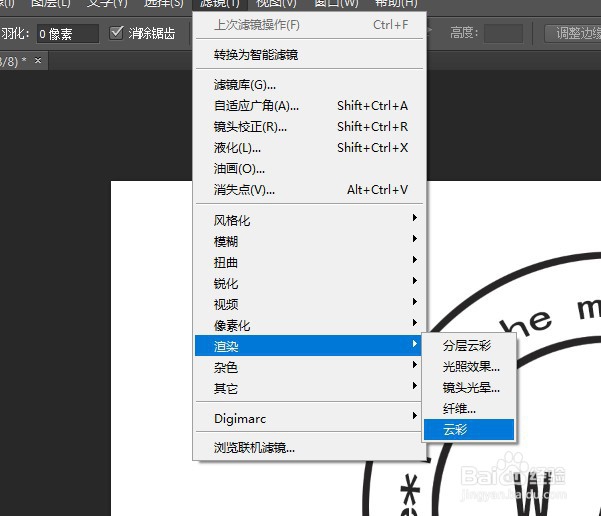Apply the 云彩 render filter
The height and width of the screenshot is (516, 601).
tap(469, 429)
